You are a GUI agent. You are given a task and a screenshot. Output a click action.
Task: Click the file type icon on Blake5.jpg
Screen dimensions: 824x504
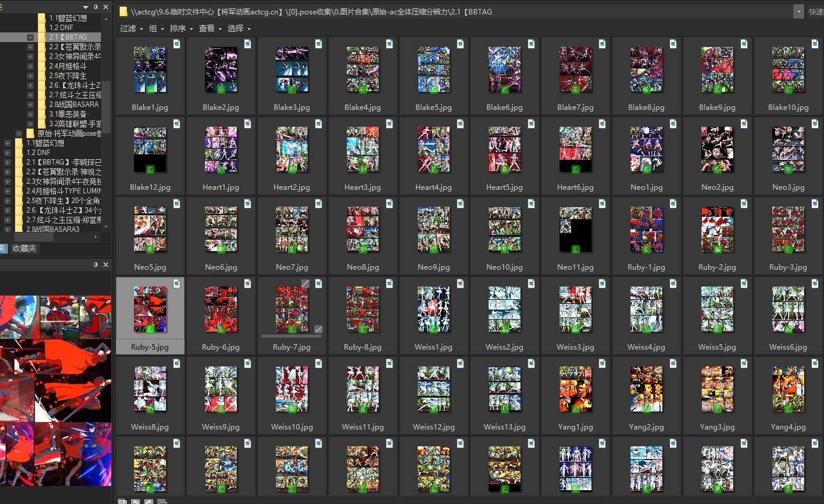tap(460, 44)
